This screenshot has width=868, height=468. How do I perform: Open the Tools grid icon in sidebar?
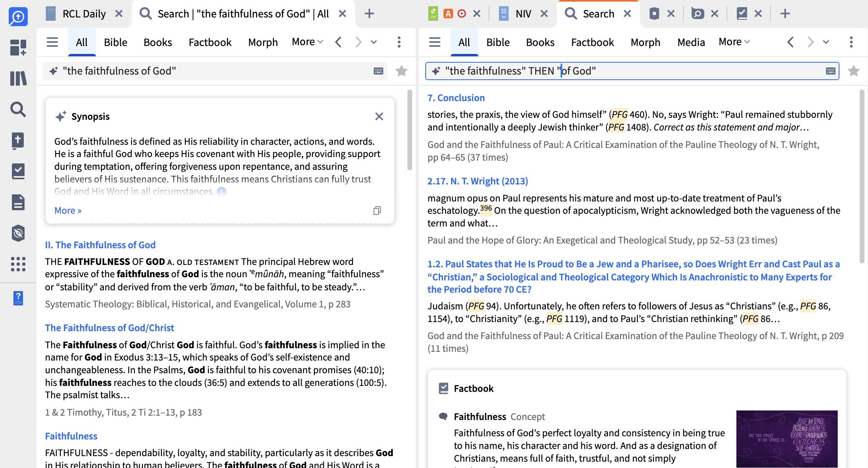click(x=18, y=264)
